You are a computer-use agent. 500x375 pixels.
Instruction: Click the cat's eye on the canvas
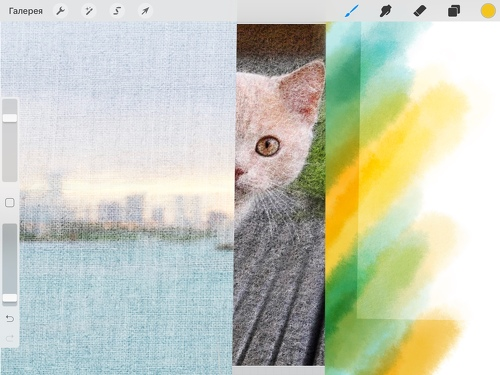pyautogui.click(x=267, y=146)
